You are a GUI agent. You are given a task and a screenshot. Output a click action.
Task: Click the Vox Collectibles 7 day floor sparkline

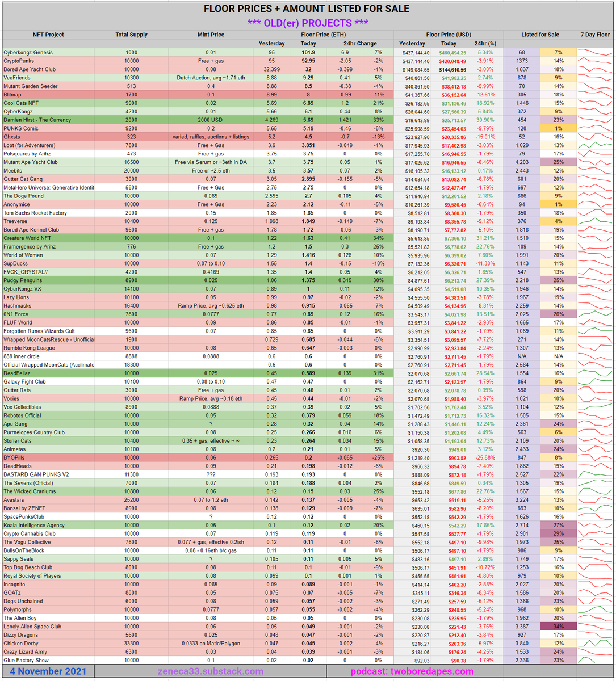point(595,407)
